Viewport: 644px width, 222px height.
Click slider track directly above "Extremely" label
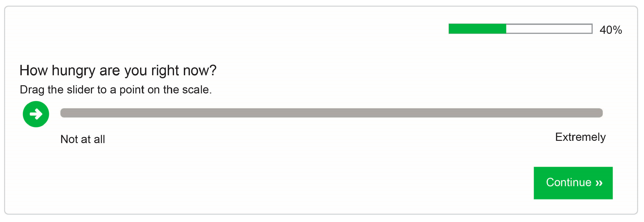(580, 113)
